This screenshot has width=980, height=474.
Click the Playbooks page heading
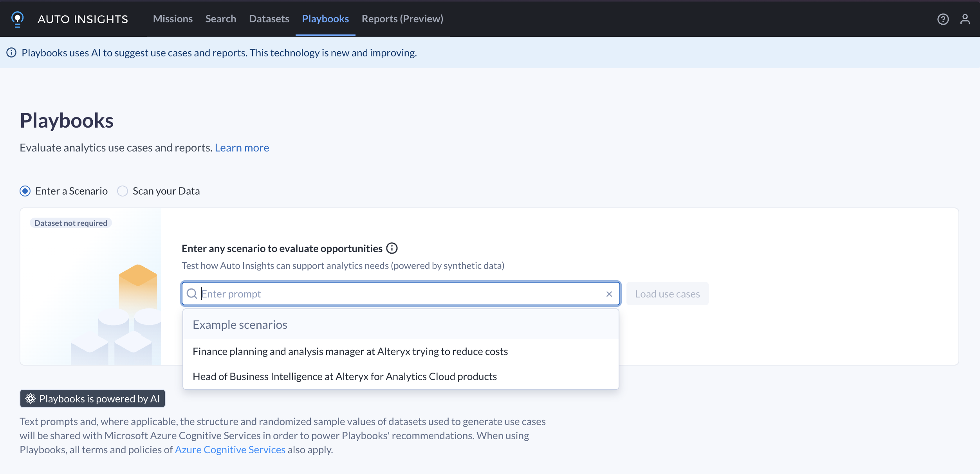pos(67,120)
